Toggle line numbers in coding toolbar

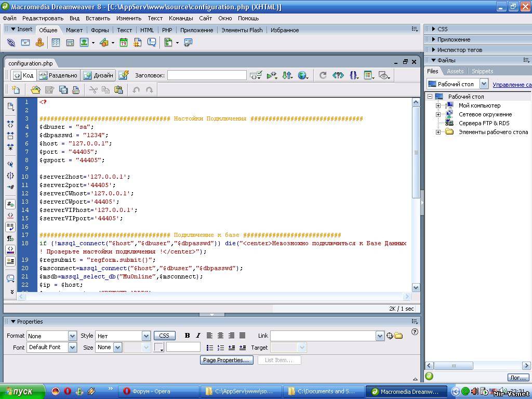(x=10, y=204)
